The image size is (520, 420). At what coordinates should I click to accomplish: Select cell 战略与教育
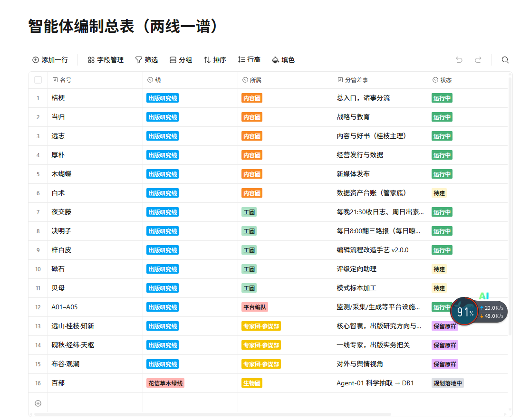point(380,117)
